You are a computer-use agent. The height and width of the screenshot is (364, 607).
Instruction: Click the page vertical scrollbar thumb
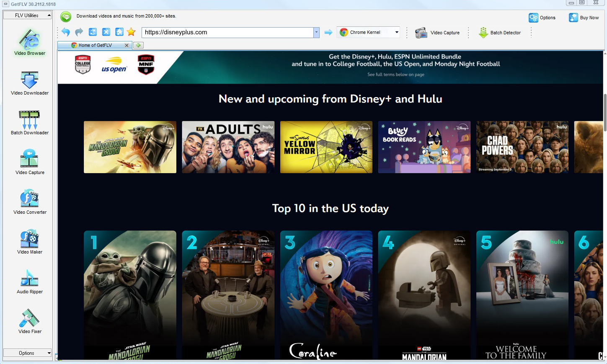point(605,113)
